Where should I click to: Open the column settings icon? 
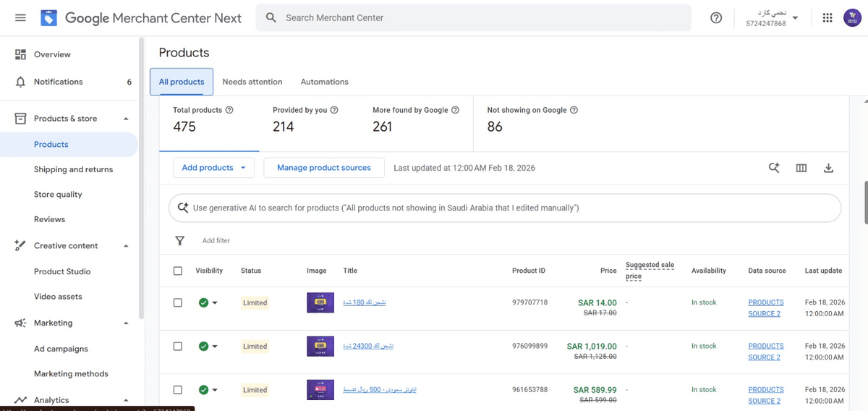(x=801, y=168)
